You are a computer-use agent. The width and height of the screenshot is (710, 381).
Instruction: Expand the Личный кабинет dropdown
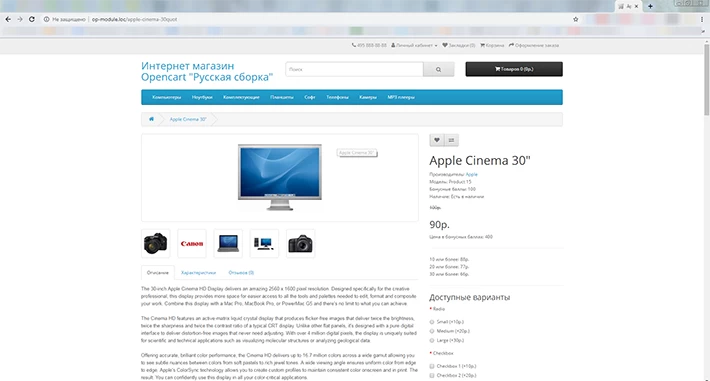pyautogui.click(x=414, y=45)
